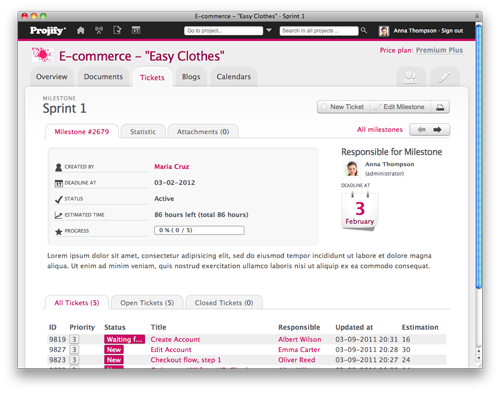500x393 pixels.
Task: Open the Create Account ticket
Action: click(x=175, y=339)
